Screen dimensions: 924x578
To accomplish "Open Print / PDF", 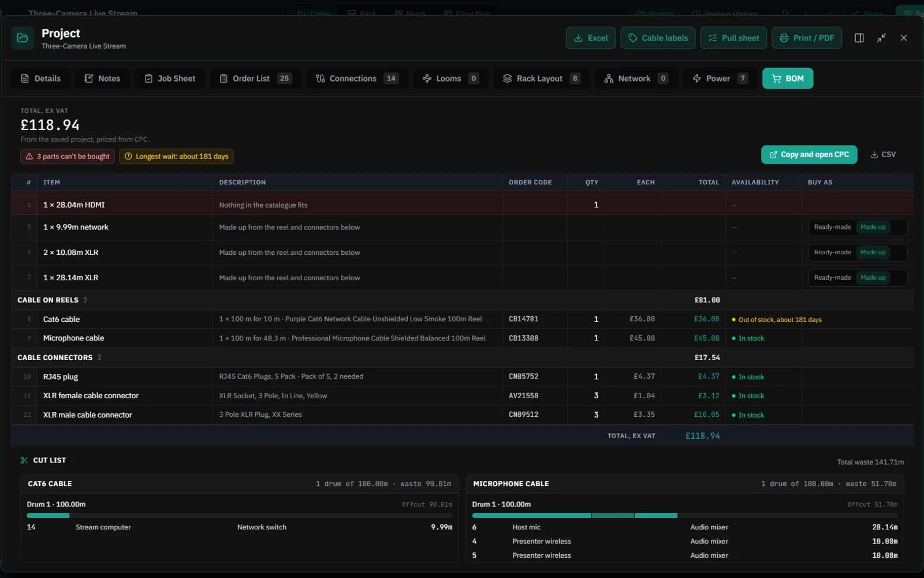I will (x=807, y=38).
